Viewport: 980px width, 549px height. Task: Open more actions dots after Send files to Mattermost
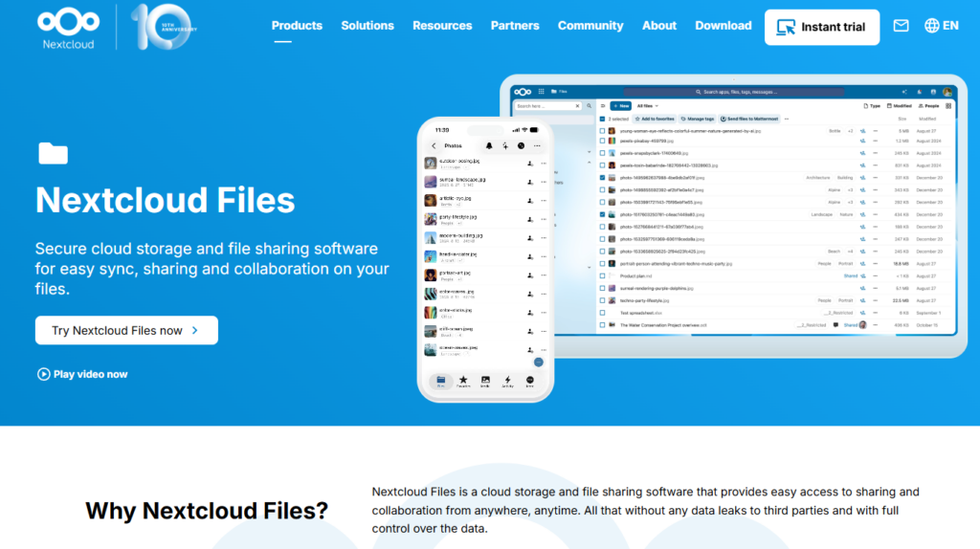pyautogui.click(x=787, y=119)
